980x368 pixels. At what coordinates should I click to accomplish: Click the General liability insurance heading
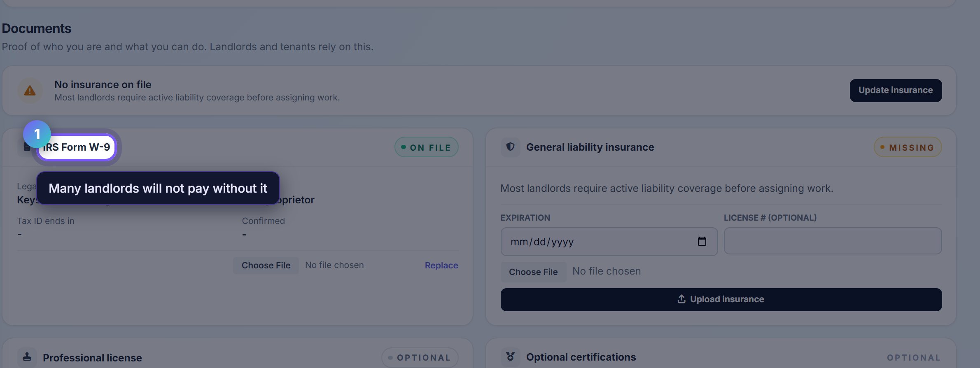(x=590, y=147)
